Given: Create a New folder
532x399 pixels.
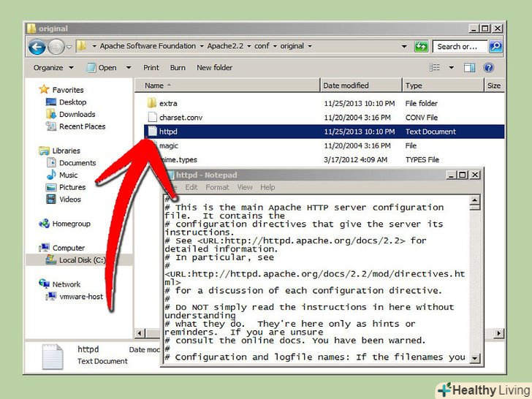Looking at the screenshot, I should pos(214,67).
